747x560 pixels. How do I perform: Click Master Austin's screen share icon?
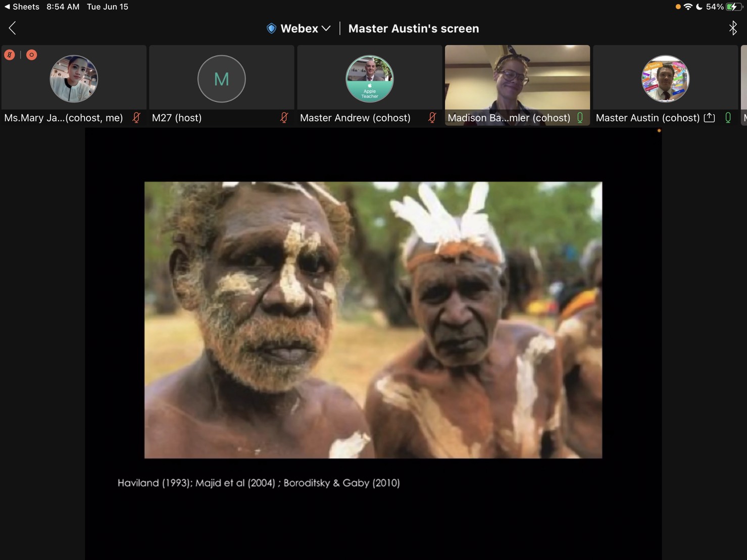[x=709, y=118]
